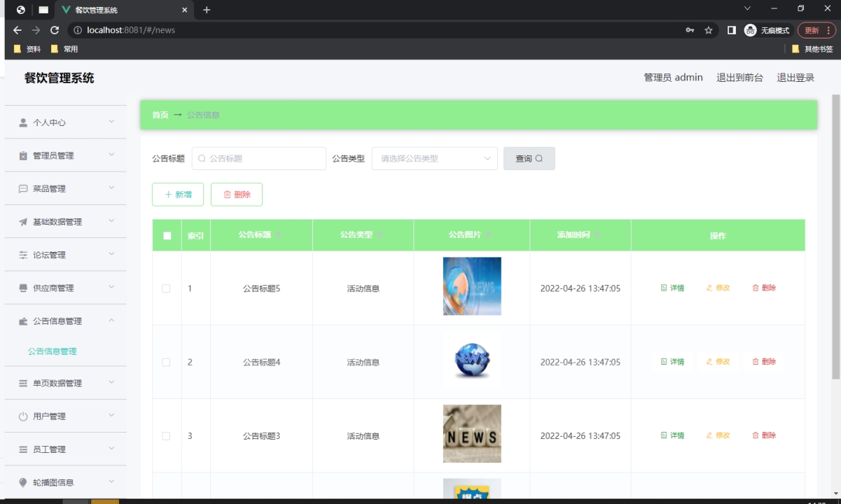841x504 pixels.
Task: Click the 新增 add button
Action: (x=178, y=195)
